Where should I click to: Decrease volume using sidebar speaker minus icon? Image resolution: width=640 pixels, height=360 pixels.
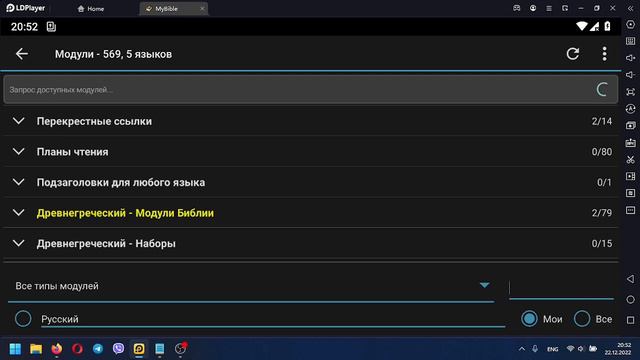coord(631,75)
